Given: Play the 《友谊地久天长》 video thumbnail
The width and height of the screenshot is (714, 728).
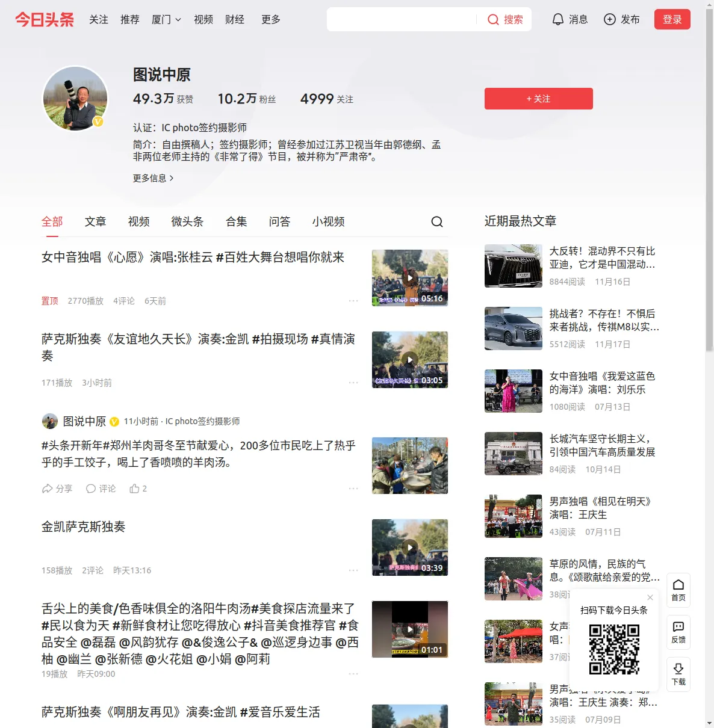Looking at the screenshot, I should point(410,360).
